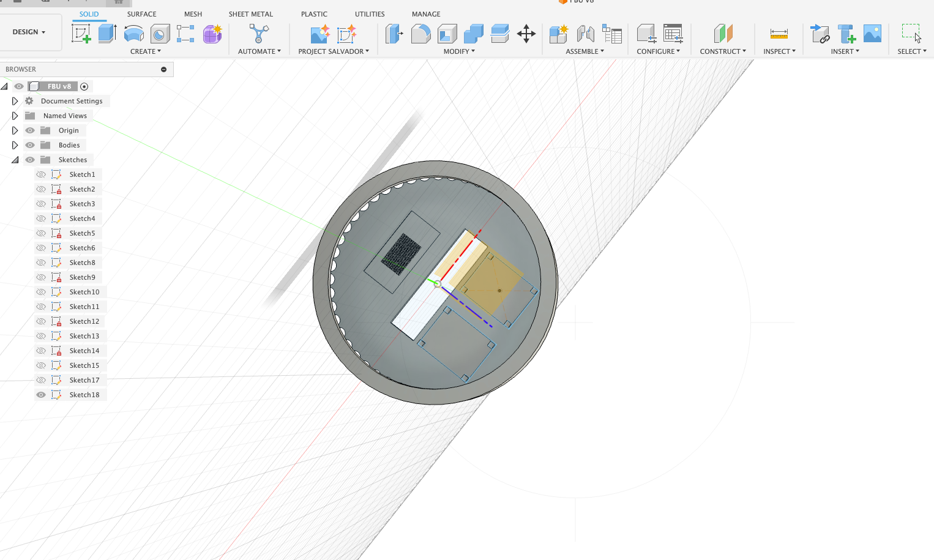Select the Fillet tool
Image resolution: width=934 pixels, height=560 pixels.
(420, 34)
